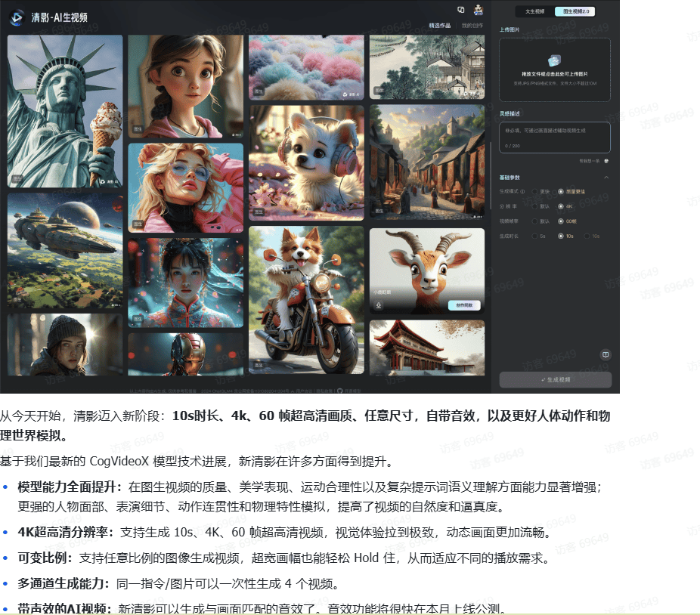
Task: Click the image upload icon in dropzone
Action: 554,60
